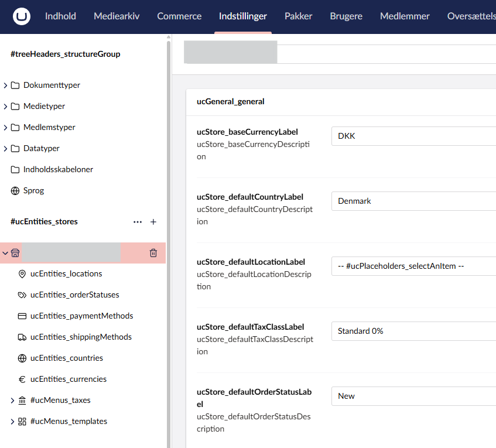Click the card icon for ucEntities_paymentMethods
Image resolution: width=496 pixels, height=448 pixels.
(22, 316)
